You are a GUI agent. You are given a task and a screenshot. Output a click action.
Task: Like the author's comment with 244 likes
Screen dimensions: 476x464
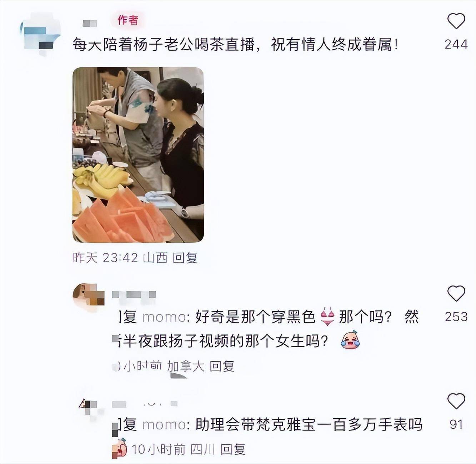click(456, 21)
